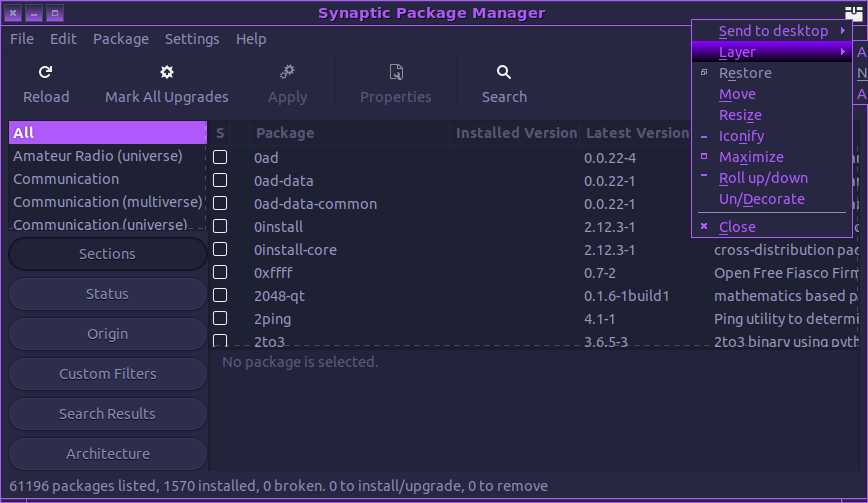Click the Ping utility description text
This screenshot has width=868, height=503.
(786, 319)
